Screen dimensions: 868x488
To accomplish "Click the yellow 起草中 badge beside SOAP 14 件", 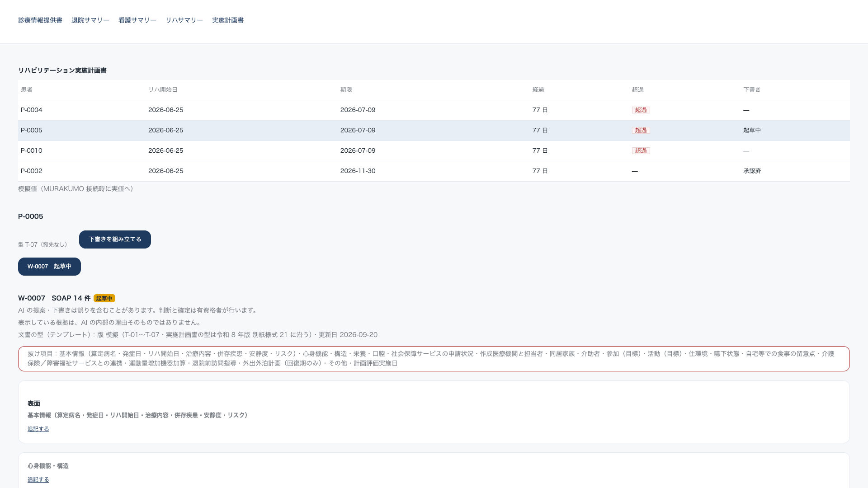I will click(x=104, y=299).
